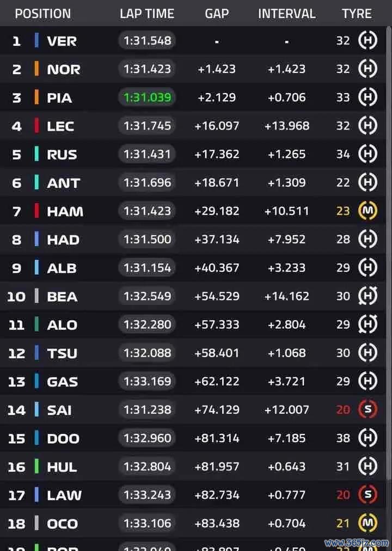Click the hard tyre icon for BEA
This screenshot has height=551, width=392.
(x=367, y=296)
